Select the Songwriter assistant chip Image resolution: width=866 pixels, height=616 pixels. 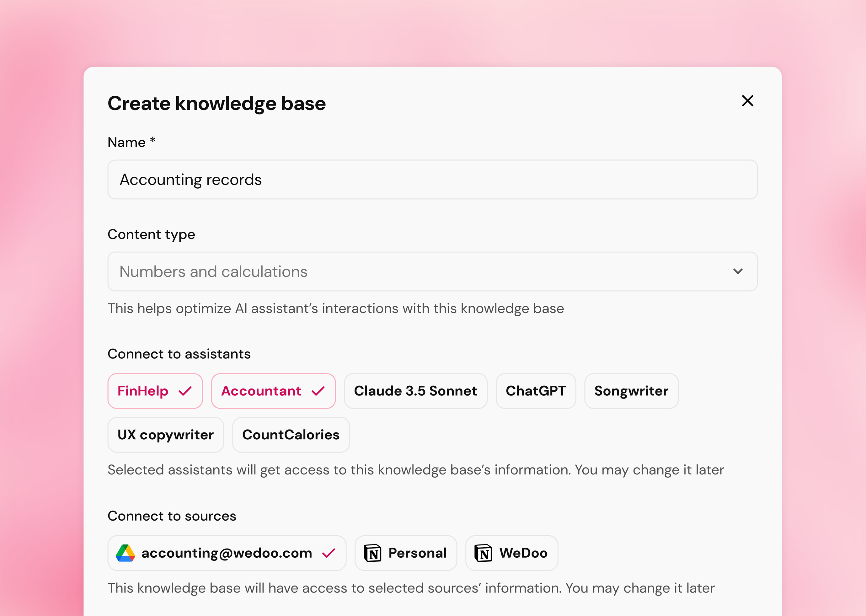tap(631, 391)
